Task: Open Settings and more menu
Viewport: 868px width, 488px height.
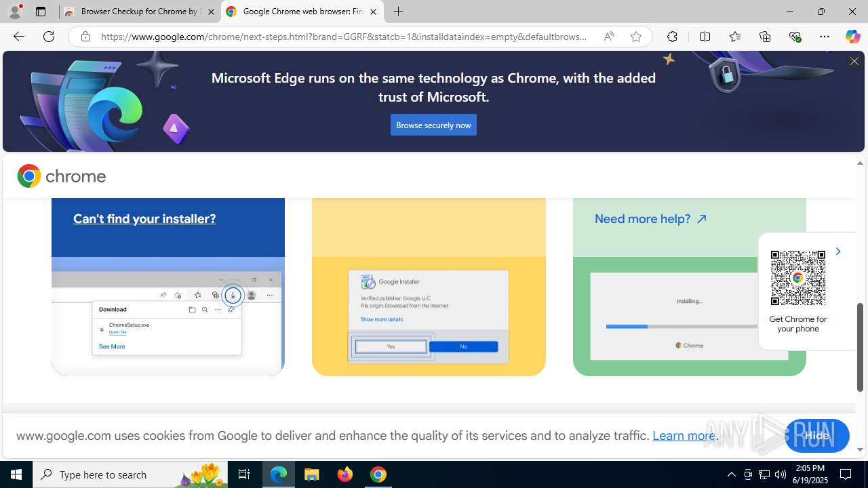Action: 825,37
